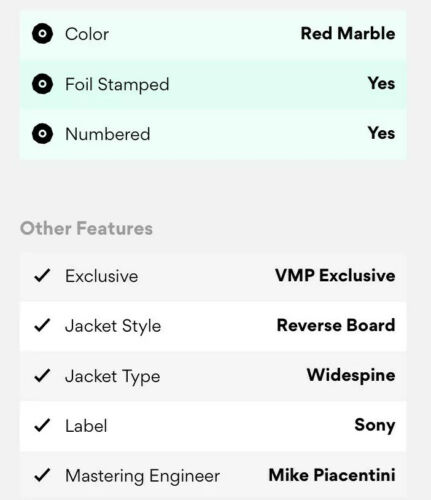Click the checkmark icon next to Label
The width and height of the screenshot is (431, 500).
[x=42, y=425]
